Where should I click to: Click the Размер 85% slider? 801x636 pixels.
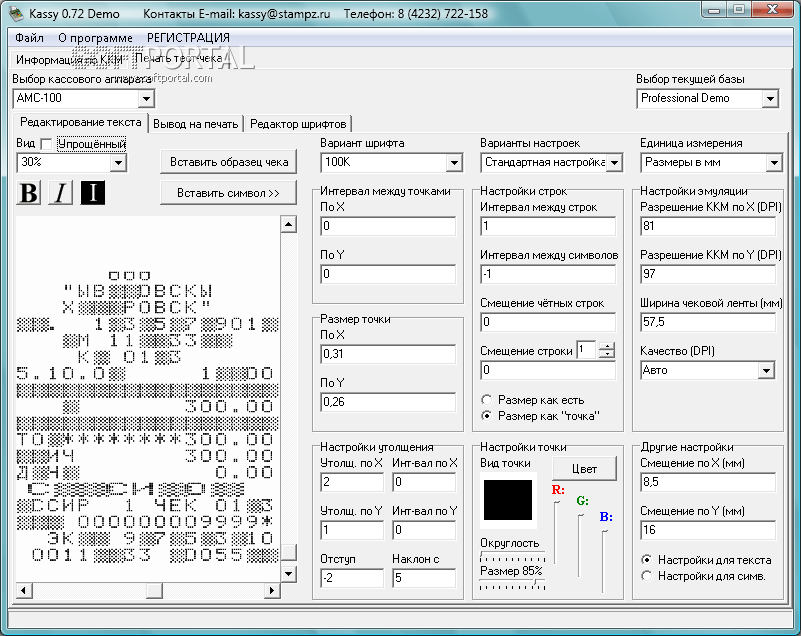513,583
